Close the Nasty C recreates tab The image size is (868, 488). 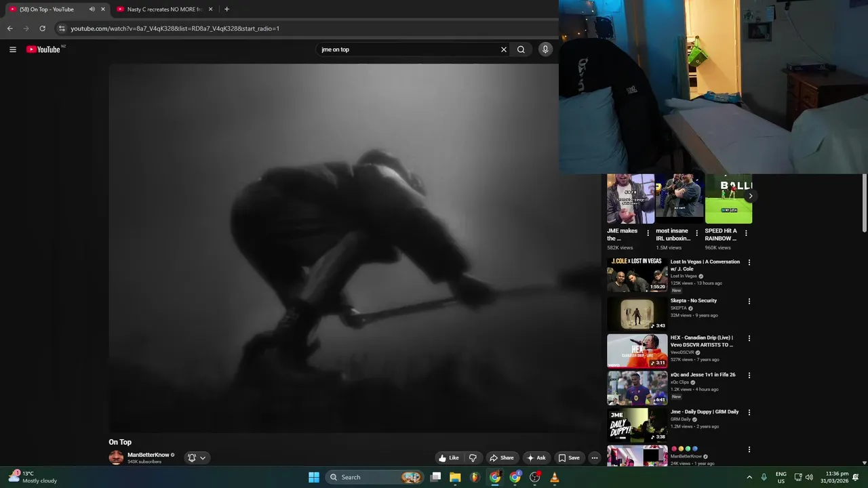click(x=210, y=9)
